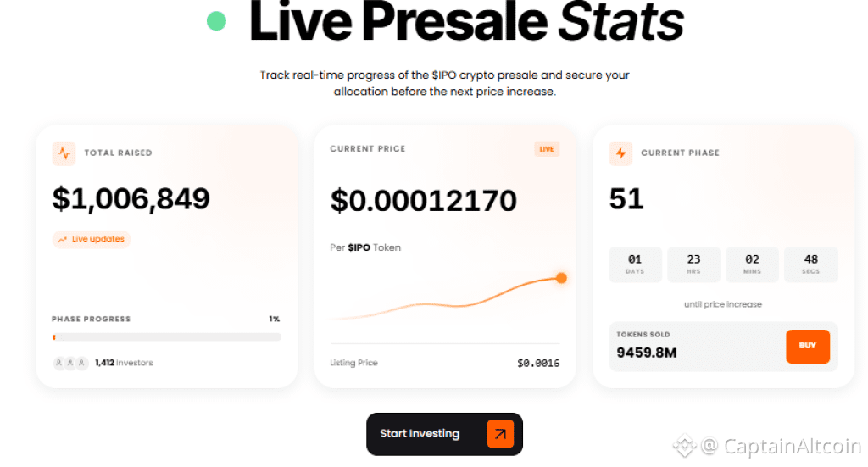Viewport: 868px width, 467px height.
Task: Click the lightning bolt Current Phase icon
Action: point(620,153)
